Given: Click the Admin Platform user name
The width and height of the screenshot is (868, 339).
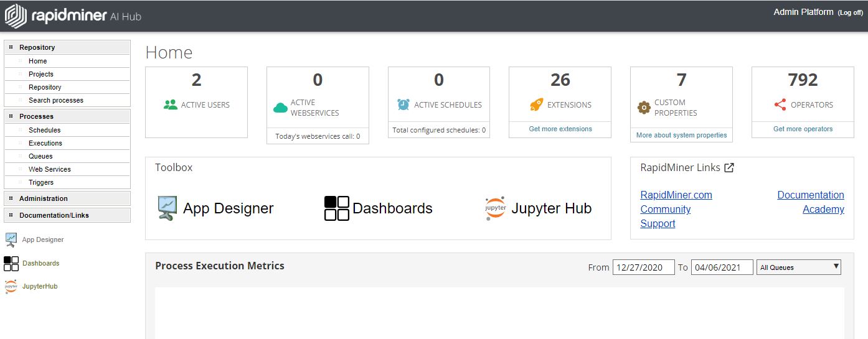Looking at the screenshot, I should click(803, 12).
